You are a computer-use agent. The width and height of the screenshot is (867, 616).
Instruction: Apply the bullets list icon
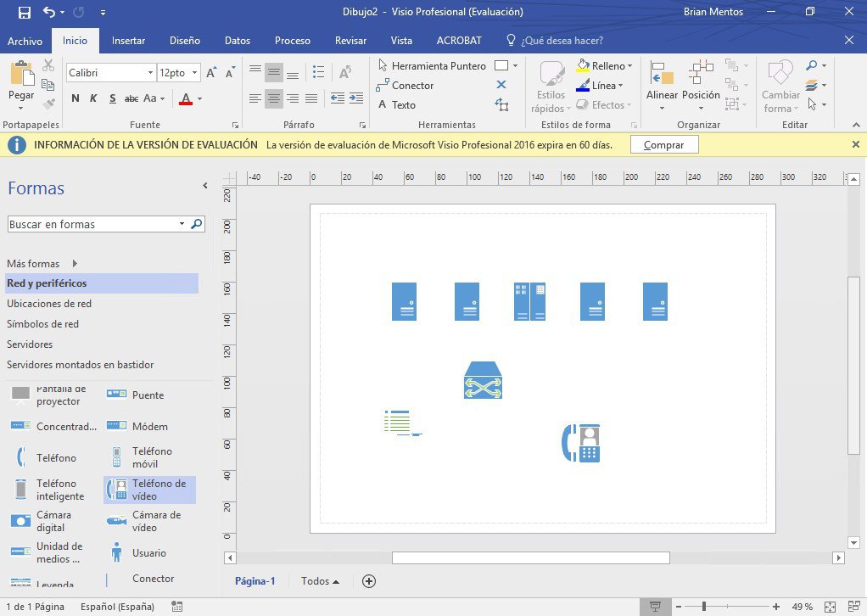pyautogui.click(x=318, y=71)
